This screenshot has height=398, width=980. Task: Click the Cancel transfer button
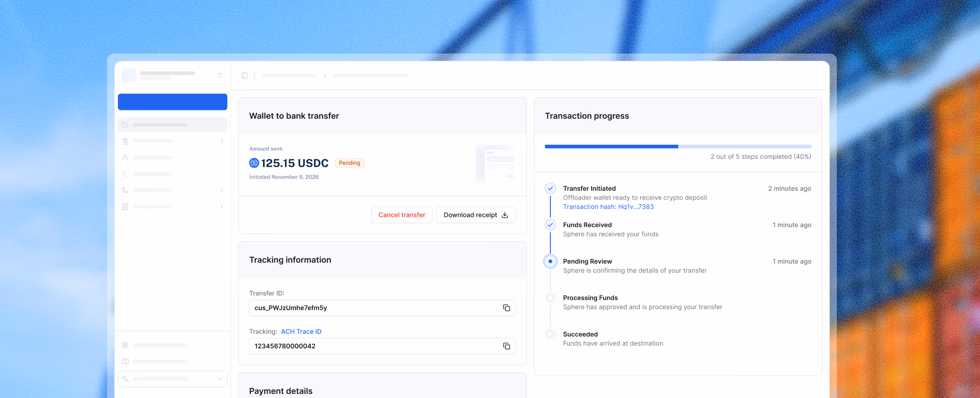point(402,215)
